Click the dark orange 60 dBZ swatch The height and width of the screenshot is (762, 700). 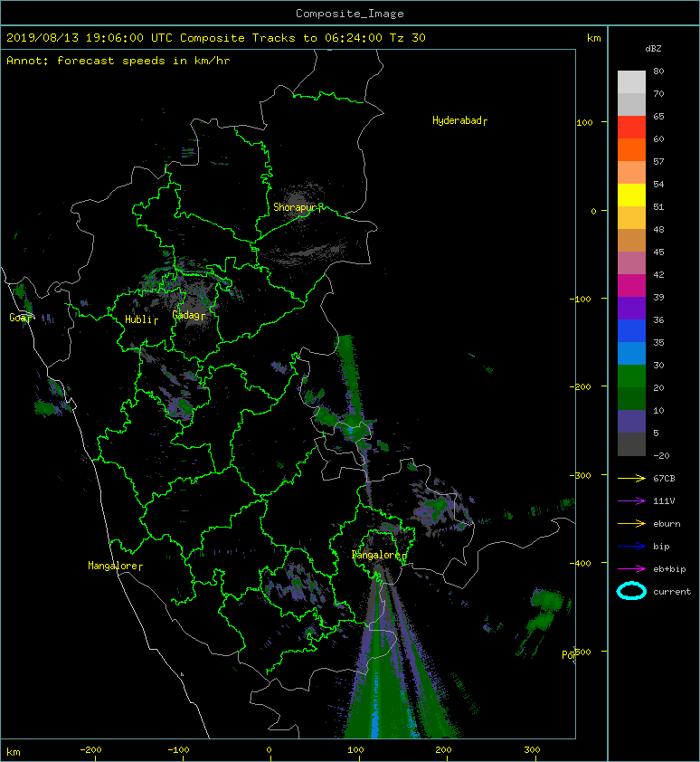tap(631, 149)
